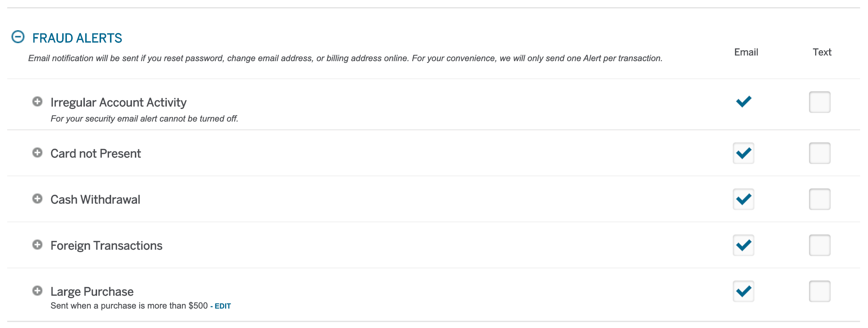Enable text alert for Card not Present
868x328 pixels.
click(820, 153)
